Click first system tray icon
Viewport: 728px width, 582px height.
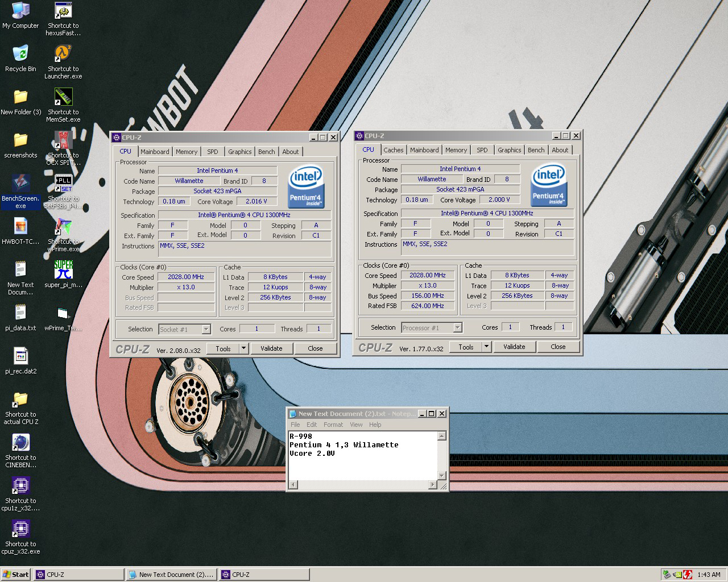(667, 575)
